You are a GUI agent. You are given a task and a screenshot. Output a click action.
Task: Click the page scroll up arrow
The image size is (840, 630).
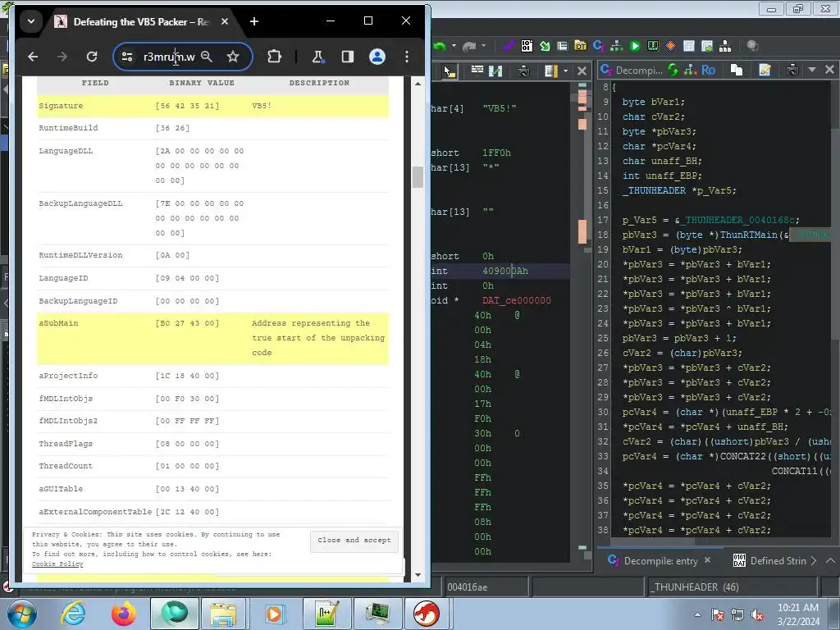(418, 84)
